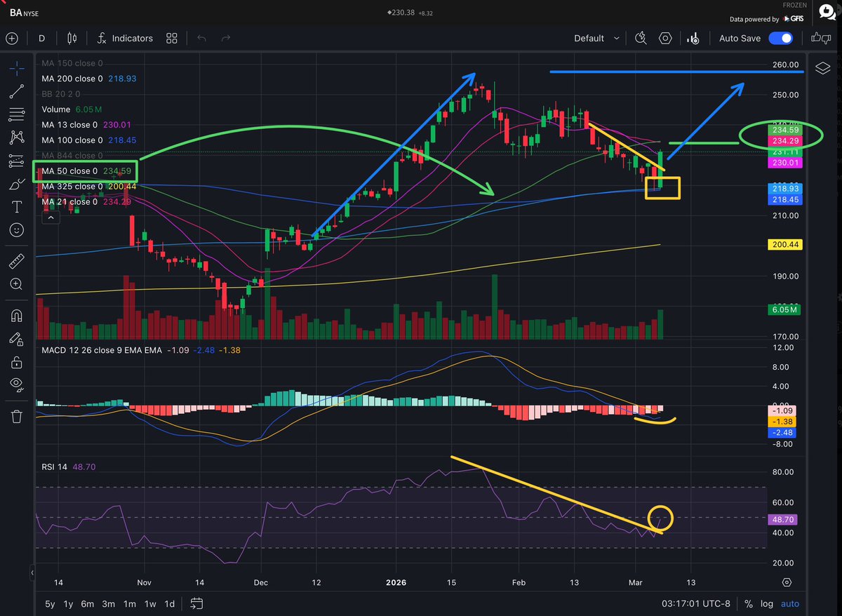
Task: Select the MA 21 close 0 legend
Action: [85, 202]
